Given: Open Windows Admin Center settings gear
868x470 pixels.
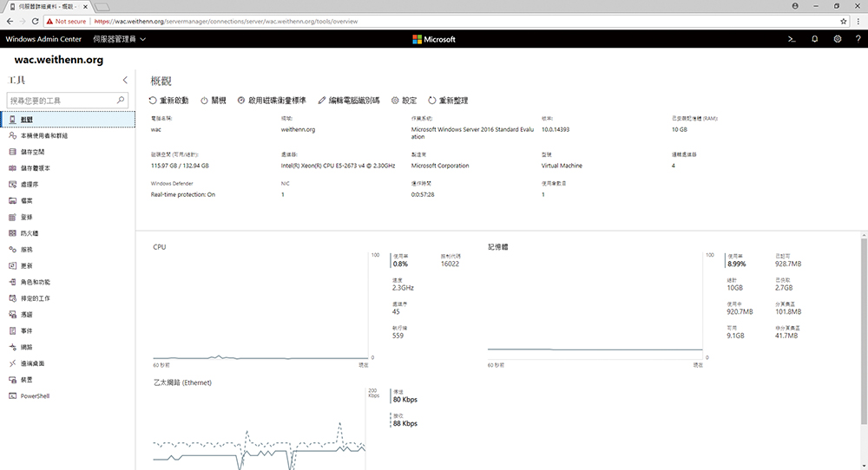Looking at the screenshot, I should pos(838,39).
